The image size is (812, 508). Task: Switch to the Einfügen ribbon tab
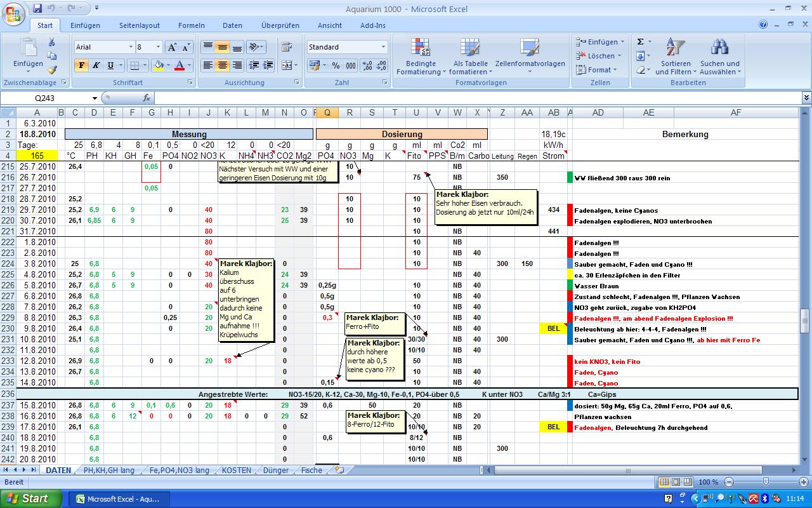[x=85, y=25]
